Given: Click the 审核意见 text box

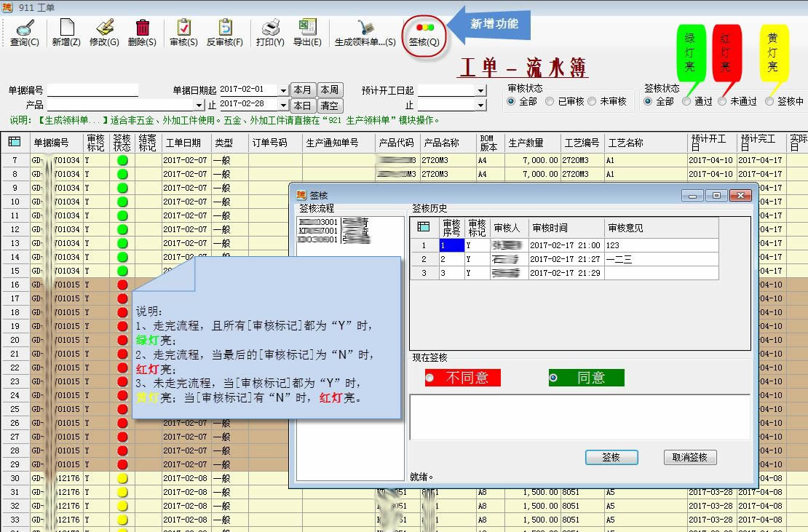Looking at the screenshot, I should pos(579,417).
